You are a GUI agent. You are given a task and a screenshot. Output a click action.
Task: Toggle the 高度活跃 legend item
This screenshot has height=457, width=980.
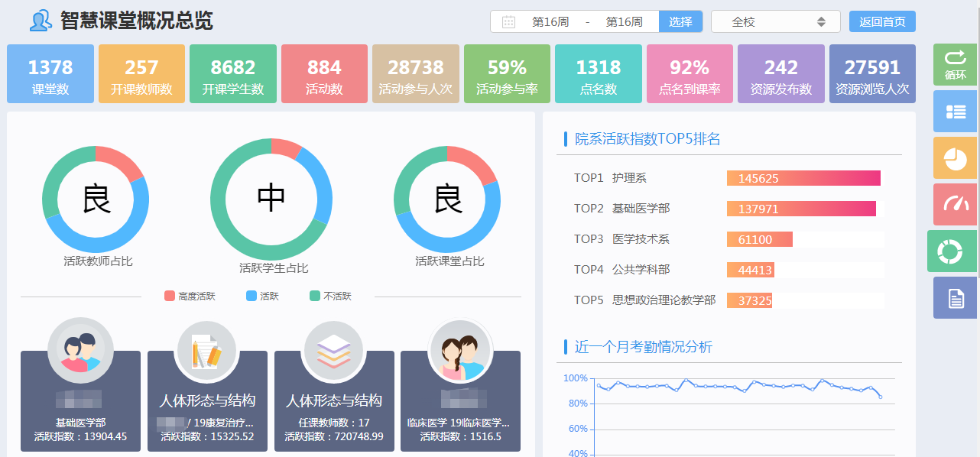(190, 296)
